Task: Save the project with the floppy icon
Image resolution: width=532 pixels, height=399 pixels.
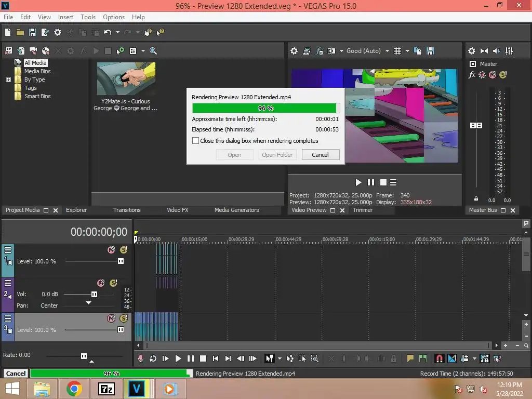Action: [33, 32]
